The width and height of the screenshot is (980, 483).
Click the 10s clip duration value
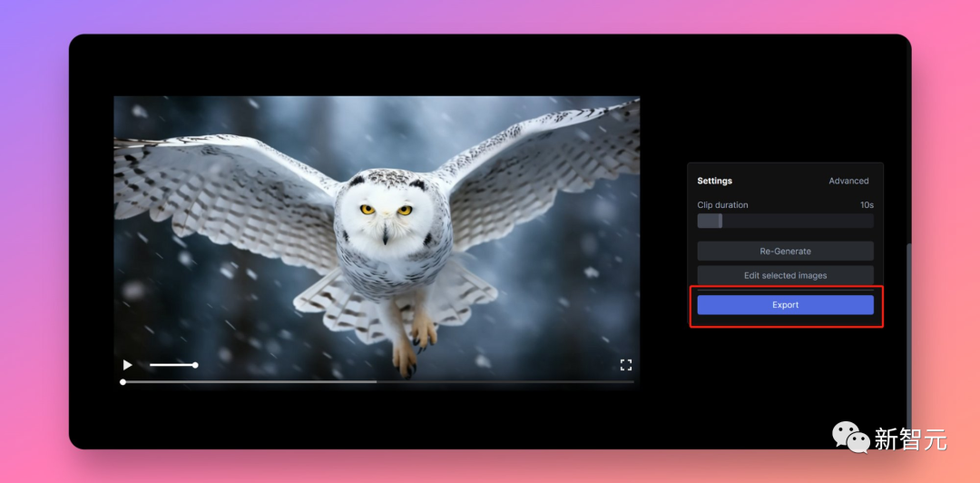(x=867, y=205)
